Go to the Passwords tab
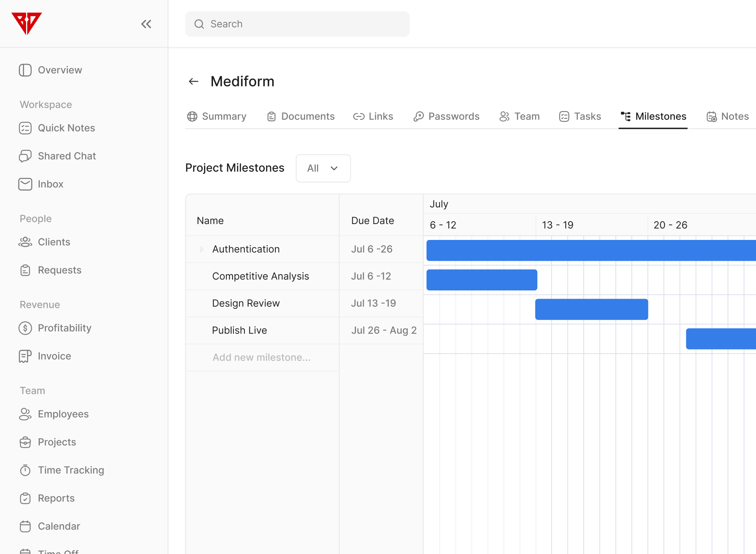Viewport: 756px width, 554px height. [x=446, y=117]
